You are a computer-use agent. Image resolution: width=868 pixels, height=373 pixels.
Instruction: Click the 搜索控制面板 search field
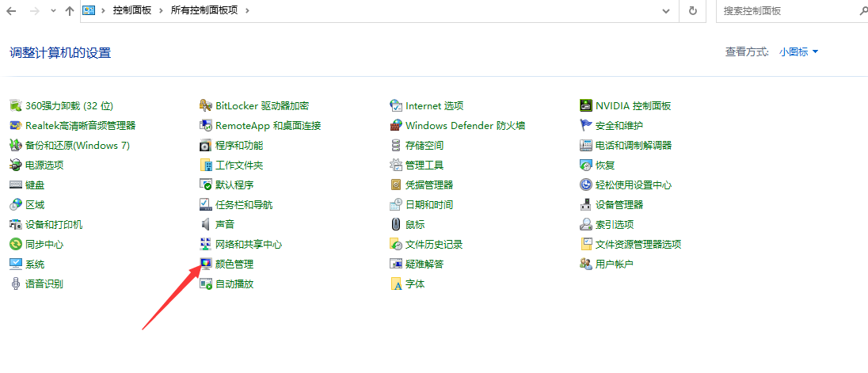[x=792, y=10]
